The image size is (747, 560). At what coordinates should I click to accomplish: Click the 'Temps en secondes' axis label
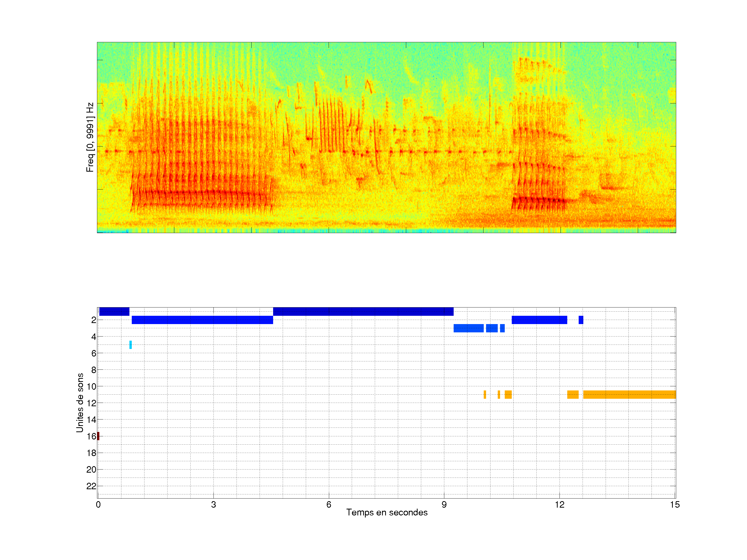[387, 512]
